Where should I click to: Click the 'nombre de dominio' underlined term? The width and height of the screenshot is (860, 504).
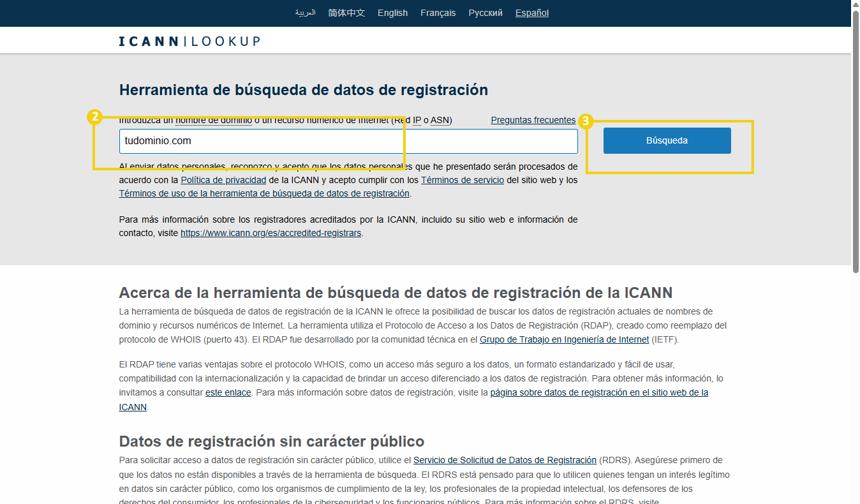pos(213,120)
